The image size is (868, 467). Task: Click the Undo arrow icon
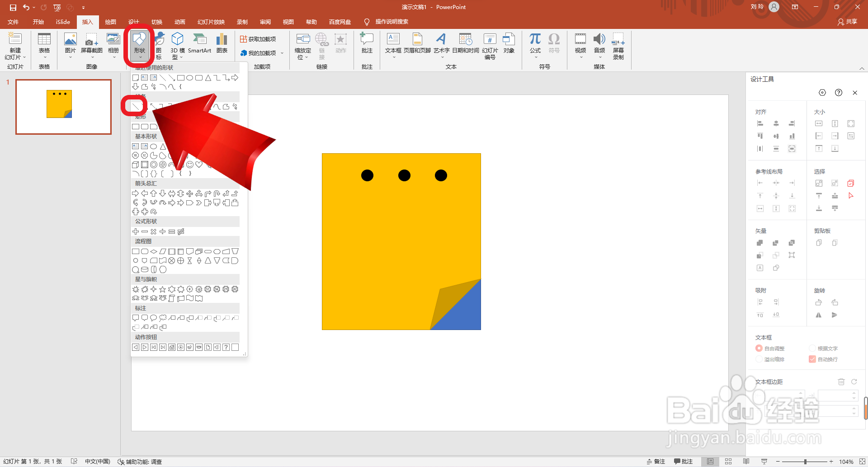26,7
